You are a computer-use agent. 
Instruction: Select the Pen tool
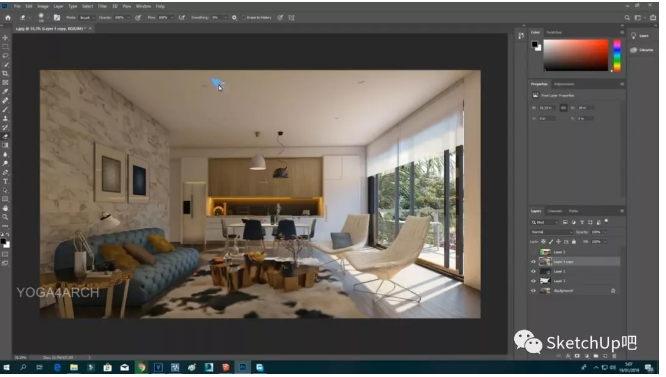(5, 172)
